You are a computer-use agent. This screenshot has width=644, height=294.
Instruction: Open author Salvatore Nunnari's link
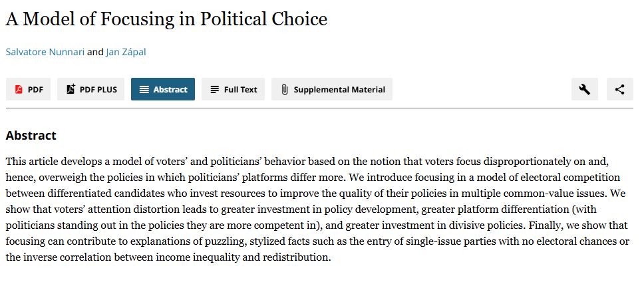click(45, 53)
